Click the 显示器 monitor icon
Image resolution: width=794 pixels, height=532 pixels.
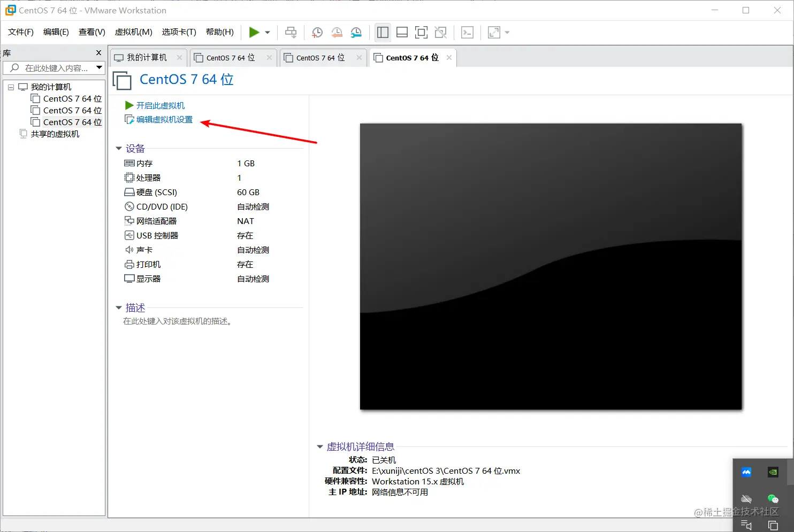tap(129, 279)
